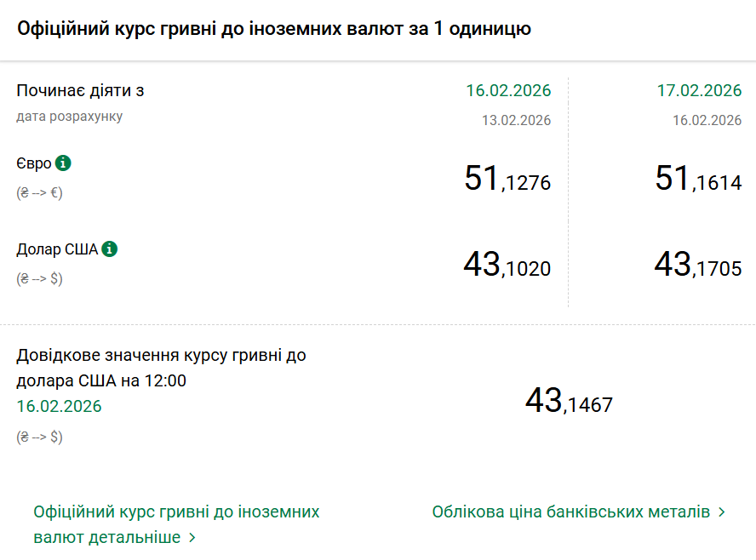
Task: Click the dollar rate 43,1705
Action: (698, 266)
